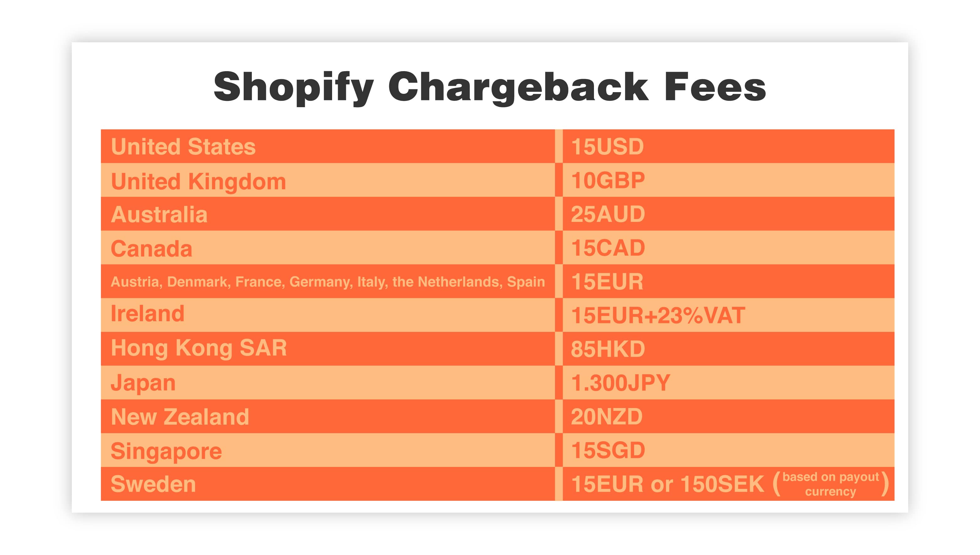
Task: Click the 20NZD fee for New Zealand
Action: click(607, 416)
